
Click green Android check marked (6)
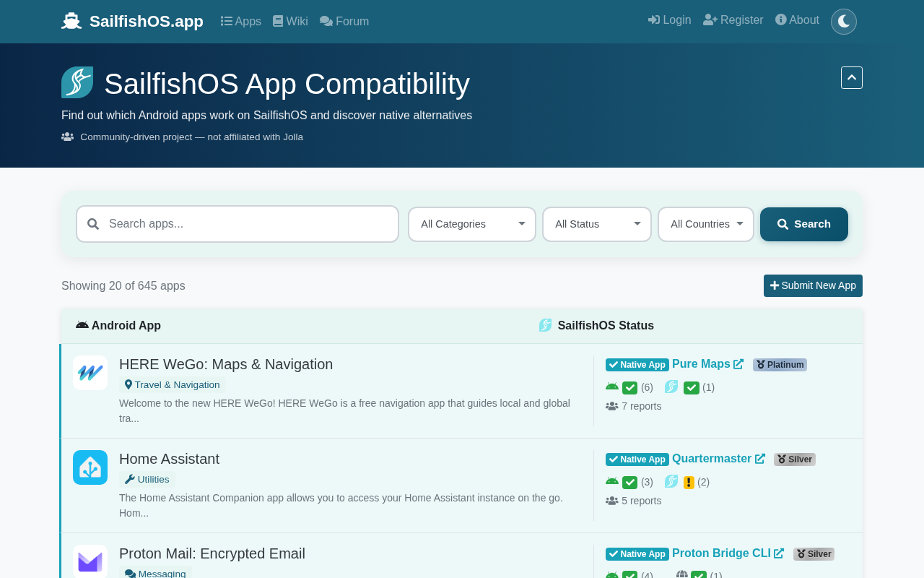[630, 388]
